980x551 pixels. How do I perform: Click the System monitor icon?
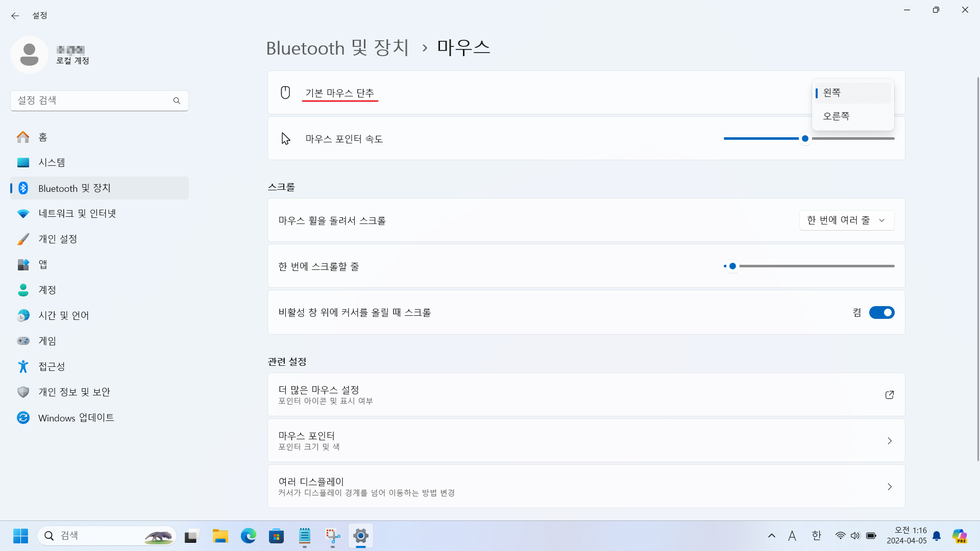23,162
